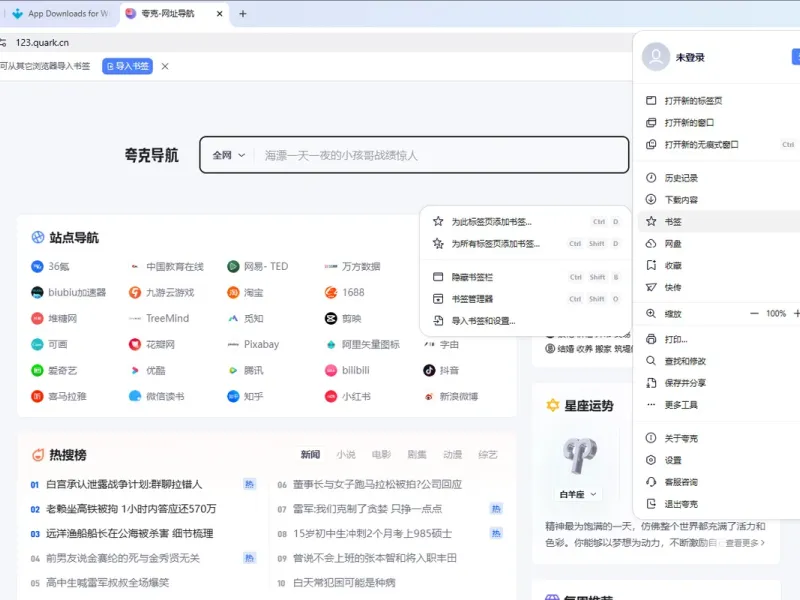Screen dimensions: 800x600
Task: Open biubiu加速器 site icon
Action: (x=37, y=292)
